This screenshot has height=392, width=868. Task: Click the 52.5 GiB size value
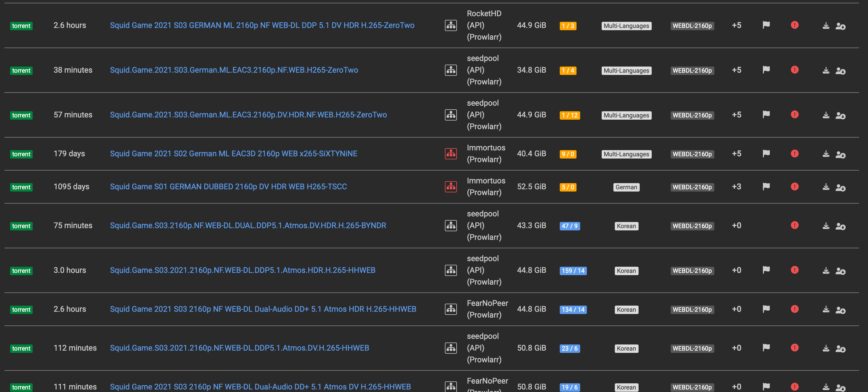pos(531,187)
